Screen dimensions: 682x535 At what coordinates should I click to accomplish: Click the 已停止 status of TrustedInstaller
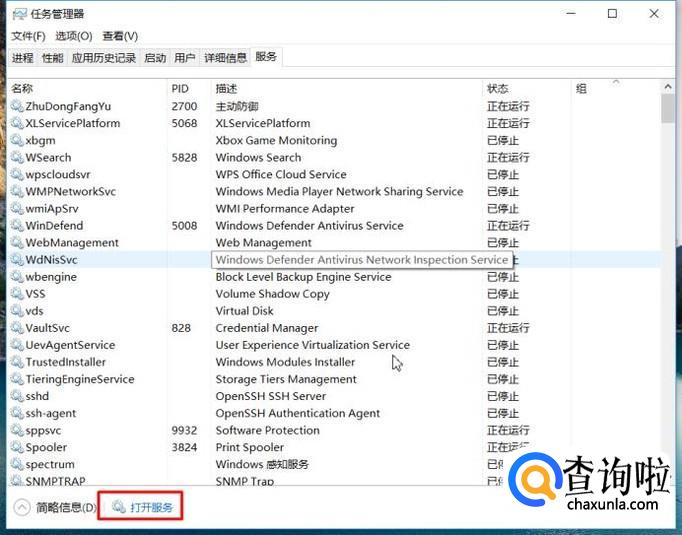503,362
